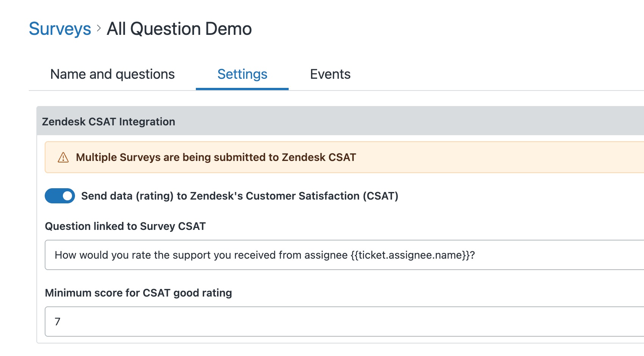Click the Minimum score for CSAT good rating label

[x=138, y=293]
